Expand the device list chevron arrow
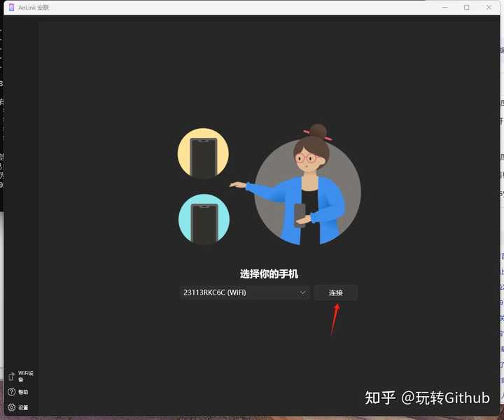504x420 pixels. coord(302,293)
